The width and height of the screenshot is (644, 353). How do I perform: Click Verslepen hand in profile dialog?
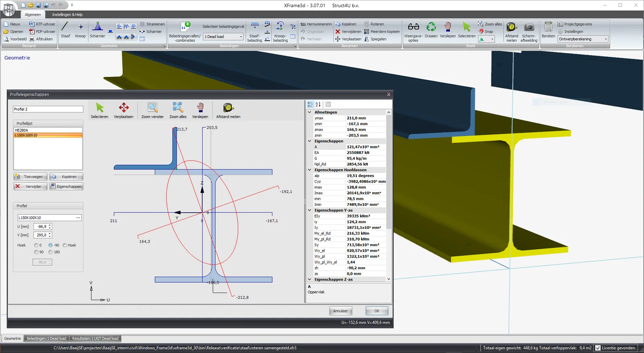point(200,110)
